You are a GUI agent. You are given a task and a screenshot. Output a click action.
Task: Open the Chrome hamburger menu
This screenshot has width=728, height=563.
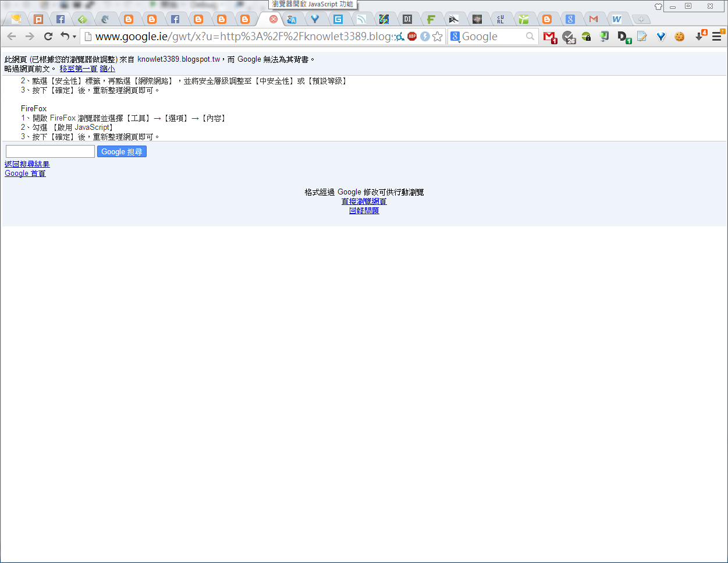[717, 36]
